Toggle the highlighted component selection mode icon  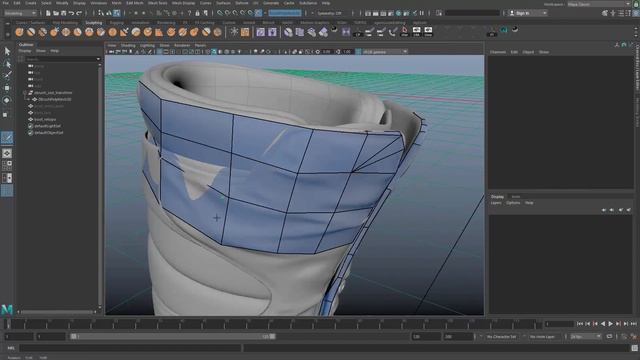pos(116,13)
